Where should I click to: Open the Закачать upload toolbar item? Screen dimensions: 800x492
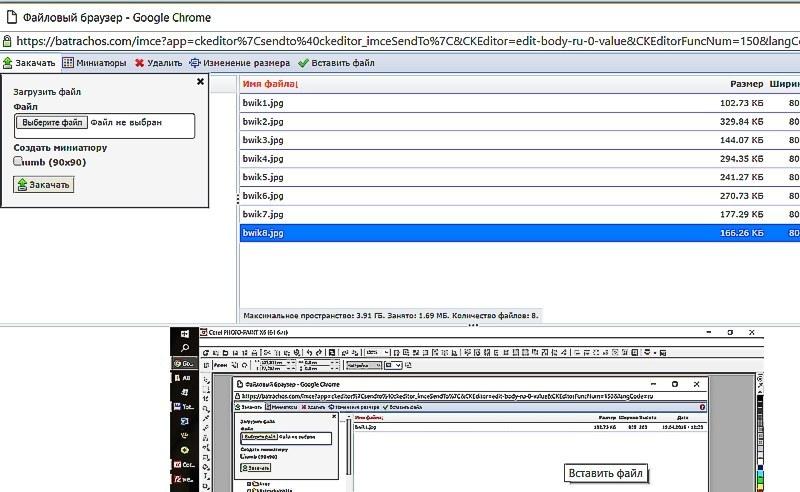29,63
